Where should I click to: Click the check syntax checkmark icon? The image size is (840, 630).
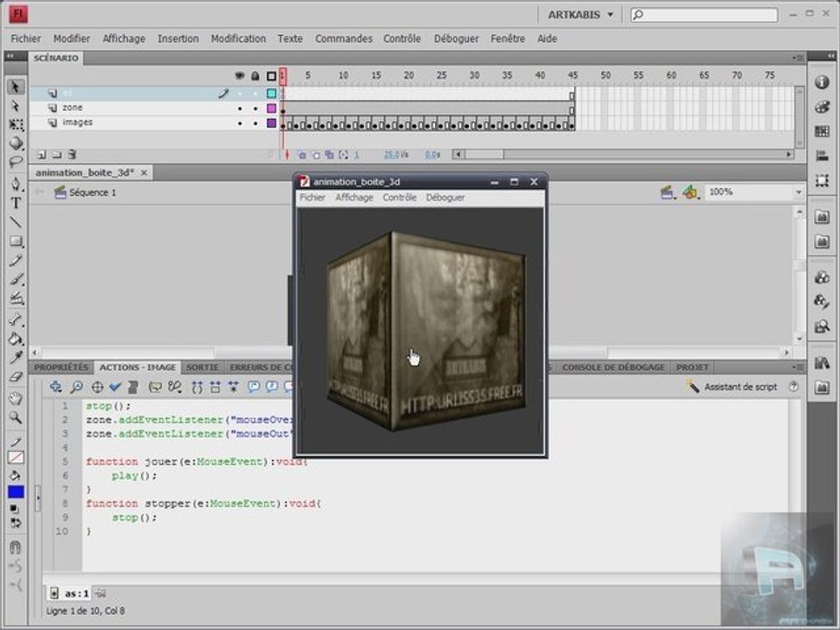[x=115, y=386]
